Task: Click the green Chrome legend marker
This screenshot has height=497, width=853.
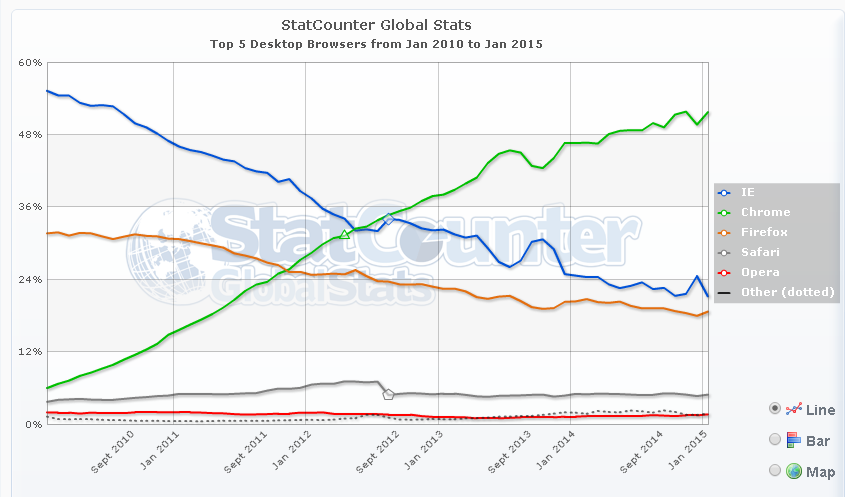Action: point(723,212)
